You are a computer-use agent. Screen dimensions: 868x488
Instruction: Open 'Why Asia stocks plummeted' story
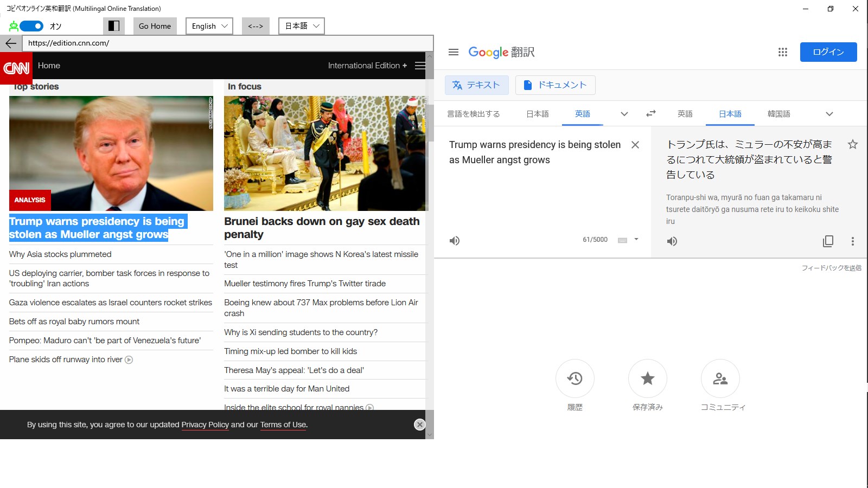[60, 254]
